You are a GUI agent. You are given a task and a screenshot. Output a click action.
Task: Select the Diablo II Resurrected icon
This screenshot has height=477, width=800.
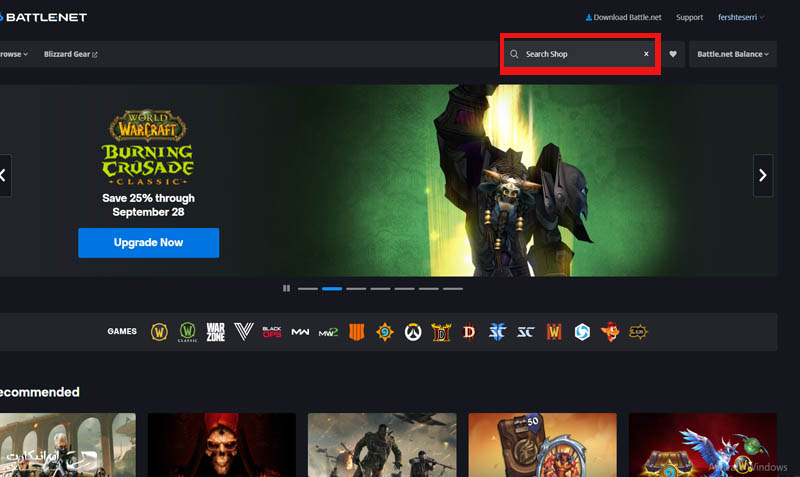tap(441, 332)
